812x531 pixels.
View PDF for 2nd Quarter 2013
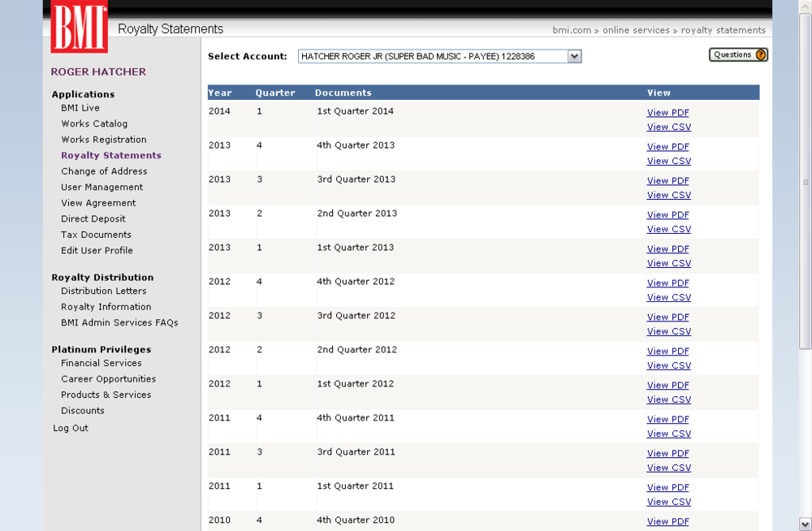point(668,215)
